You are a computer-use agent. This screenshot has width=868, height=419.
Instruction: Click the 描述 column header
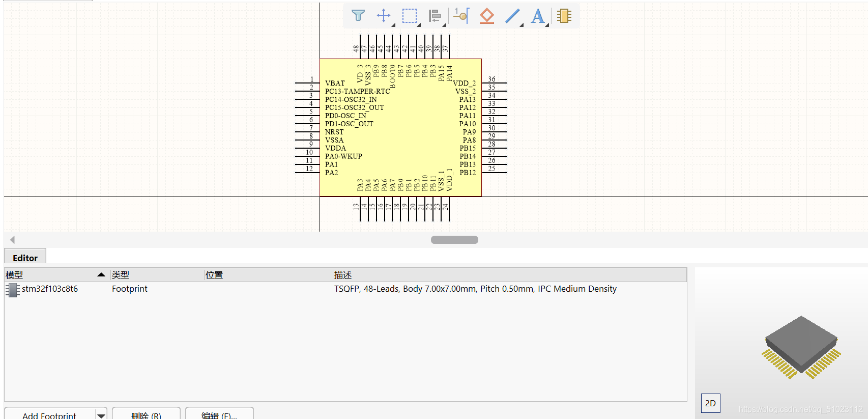[x=510, y=275]
